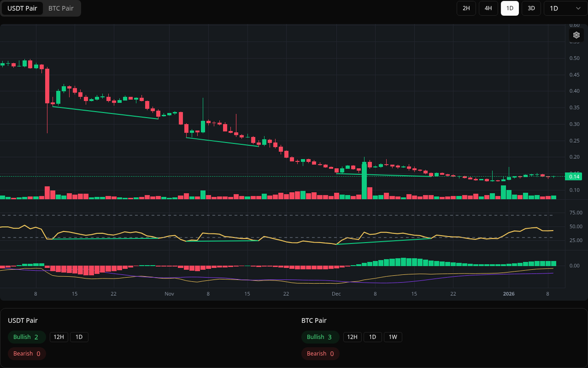
Task: Click the Bullish 2 badge under USDT Pair
Action: [26, 337]
